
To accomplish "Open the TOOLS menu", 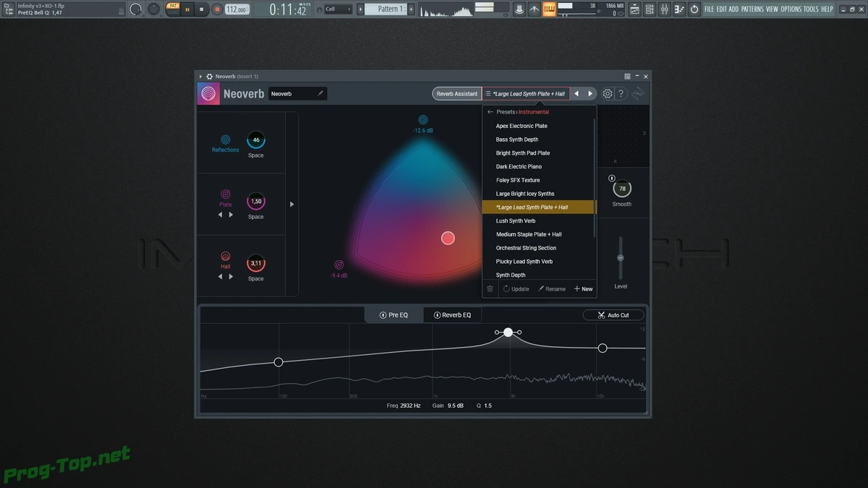I will 811,9.
